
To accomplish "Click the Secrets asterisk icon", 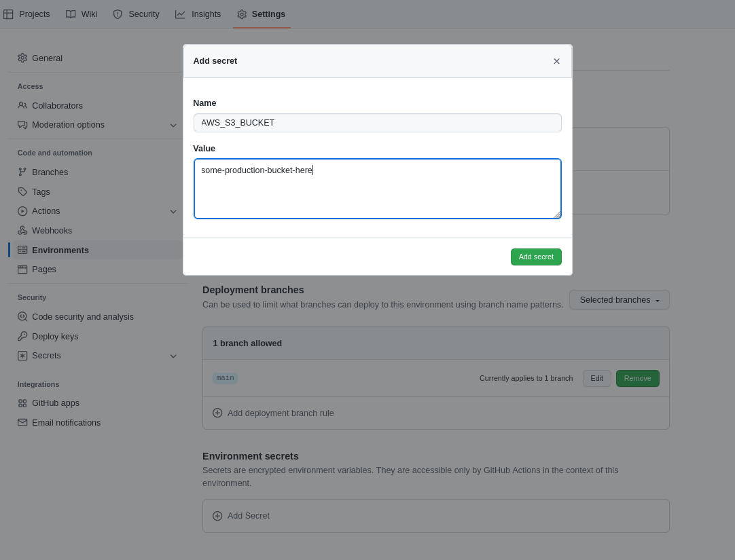I will [x=22, y=356].
